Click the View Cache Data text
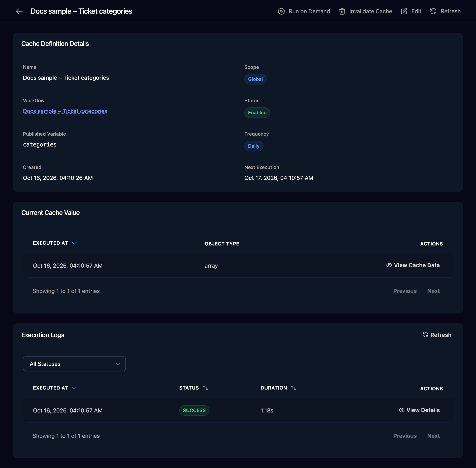Image resolution: width=476 pixels, height=468 pixels. click(417, 265)
